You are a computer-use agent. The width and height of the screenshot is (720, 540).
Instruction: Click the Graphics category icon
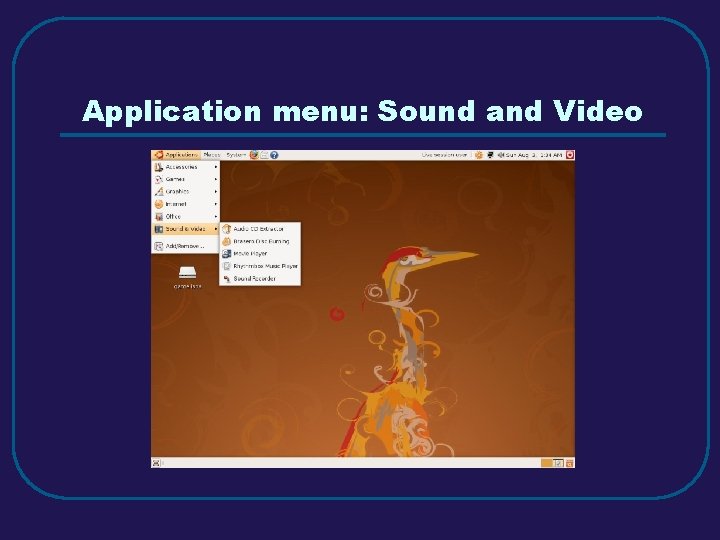(x=158, y=191)
